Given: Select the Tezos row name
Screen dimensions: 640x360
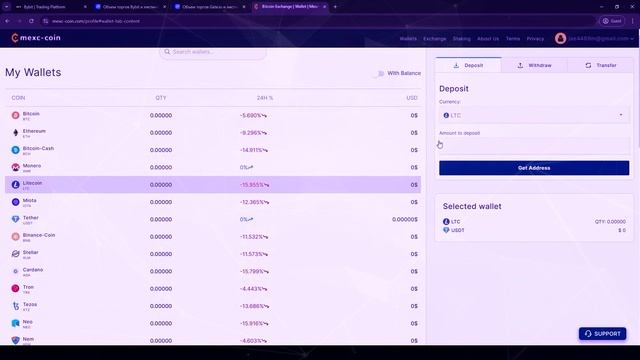Looking at the screenshot, I should click(30, 304).
